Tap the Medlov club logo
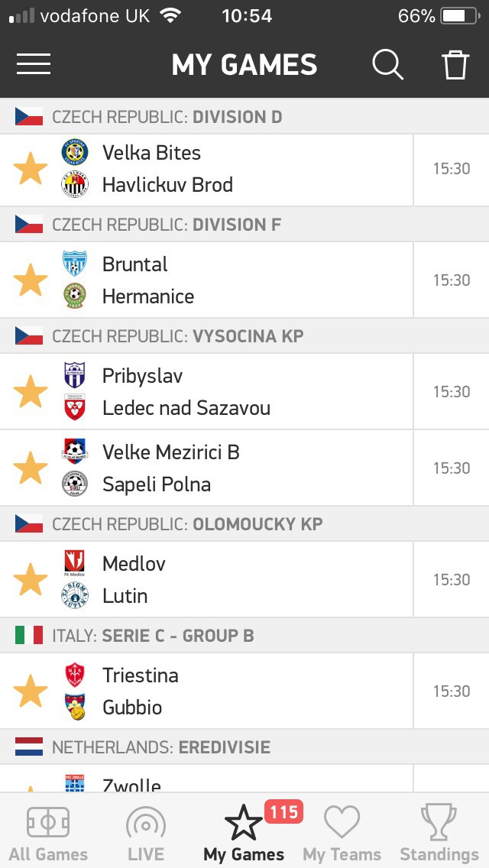 [x=75, y=564]
